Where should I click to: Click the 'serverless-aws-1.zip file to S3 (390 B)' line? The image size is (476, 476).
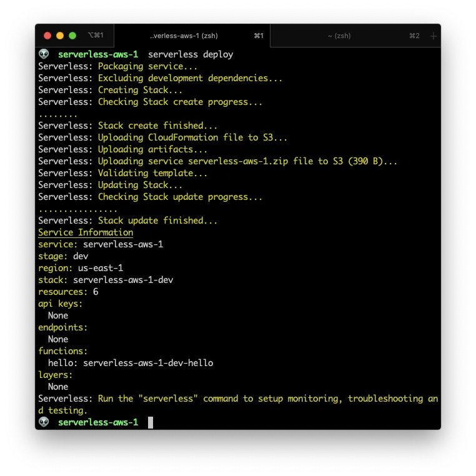pos(217,161)
